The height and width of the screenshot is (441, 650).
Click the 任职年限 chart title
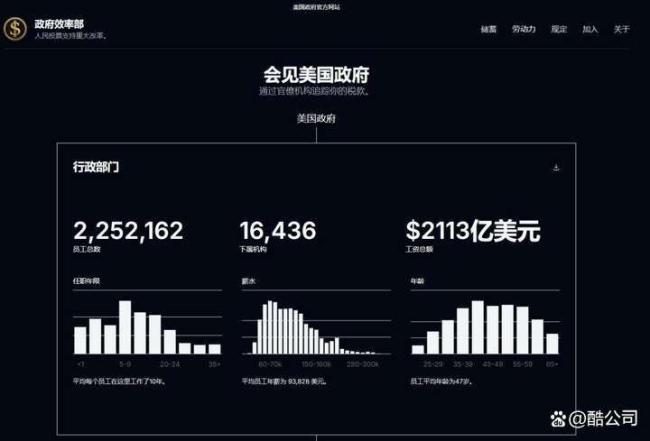[x=86, y=281]
